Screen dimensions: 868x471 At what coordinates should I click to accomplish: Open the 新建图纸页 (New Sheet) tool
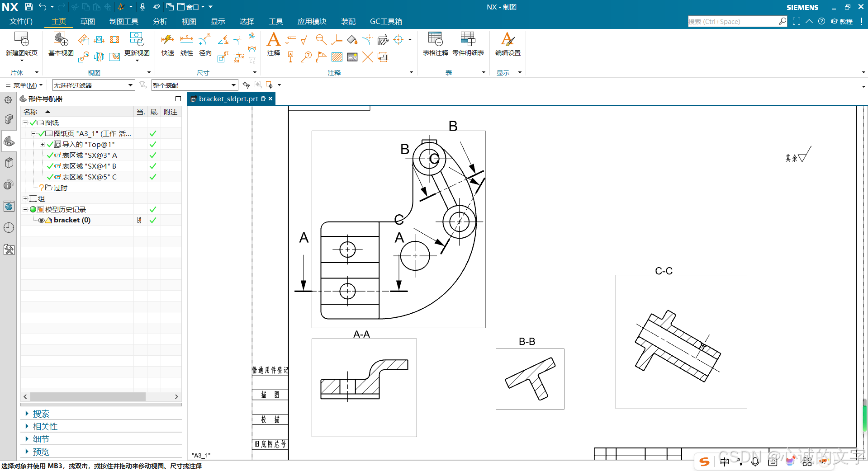[21, 44]
